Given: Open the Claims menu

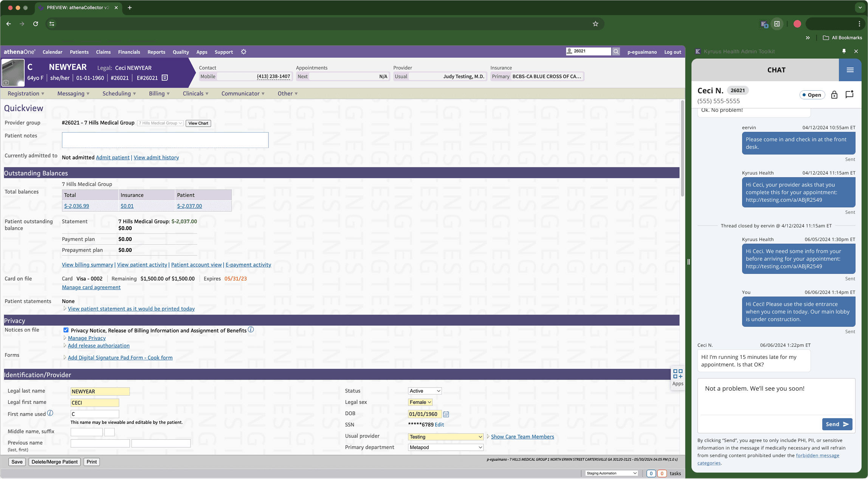Looking at the screenshot, I should click(x=103, y=52).
